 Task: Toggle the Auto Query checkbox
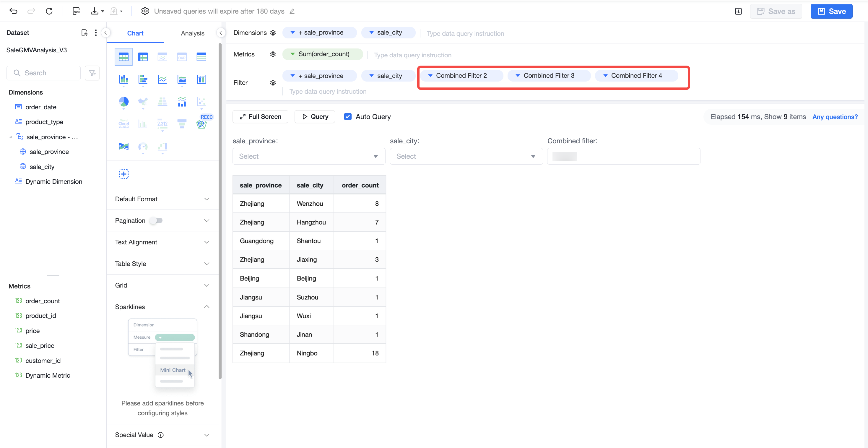coord(348,117)
